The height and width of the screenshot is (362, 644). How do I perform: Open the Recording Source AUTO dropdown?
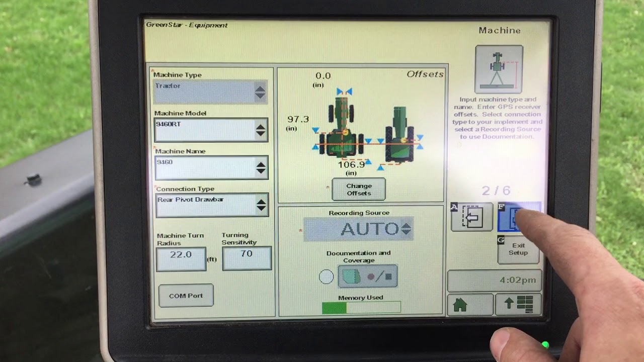click(358, 229)
